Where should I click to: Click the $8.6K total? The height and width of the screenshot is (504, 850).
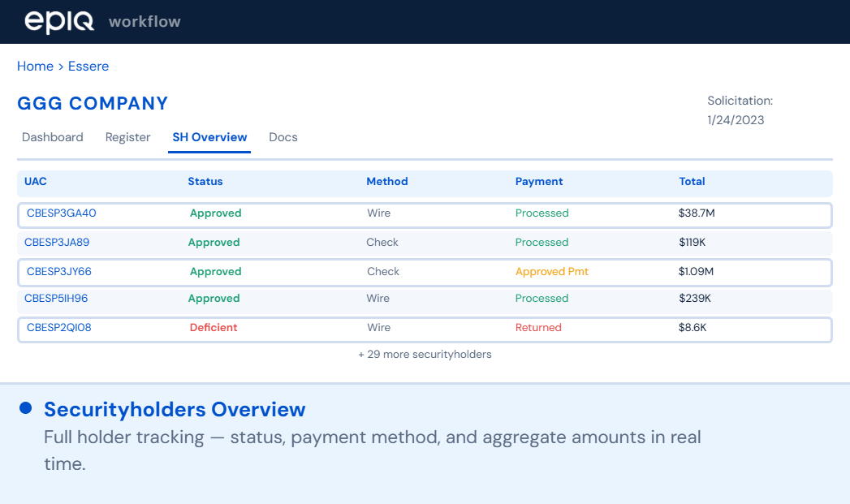693,327
